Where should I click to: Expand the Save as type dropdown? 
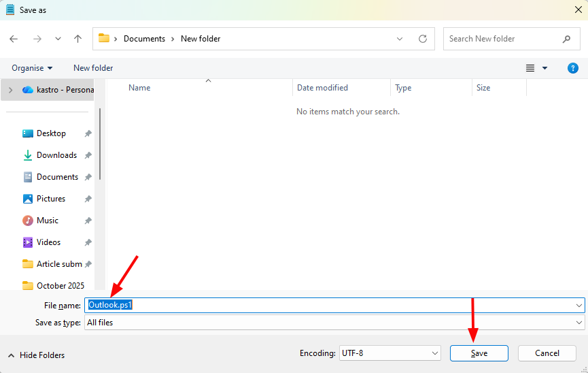[x=579, y=323]
